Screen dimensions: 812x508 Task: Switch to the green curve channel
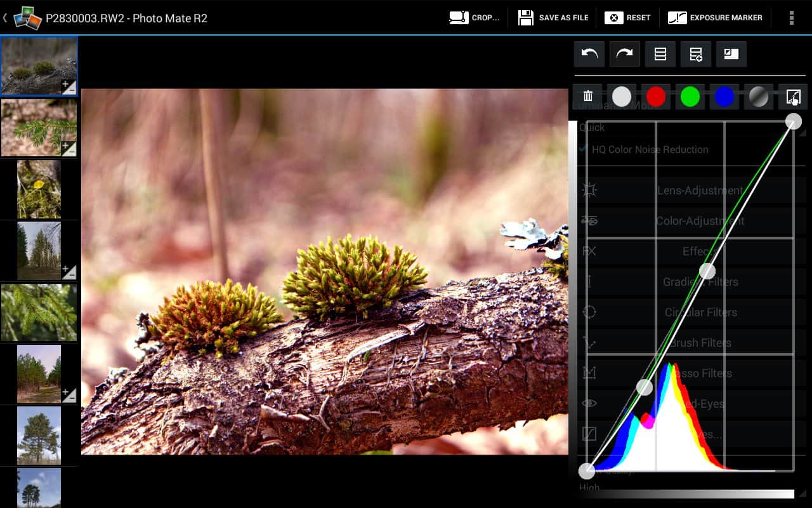[690, 97]
